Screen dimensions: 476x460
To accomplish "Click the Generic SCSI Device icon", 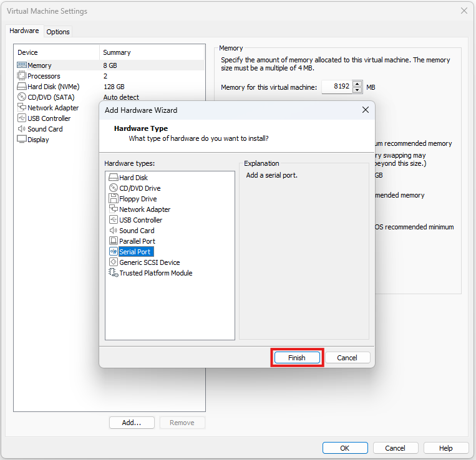I will tap(114, 262).
